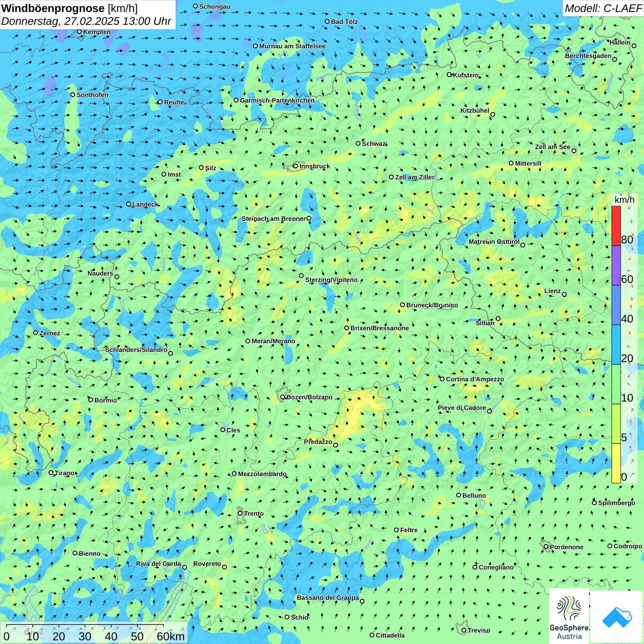Click the Bad Tölz label
The width and height of the screenshot is (644, 644).
344,22
